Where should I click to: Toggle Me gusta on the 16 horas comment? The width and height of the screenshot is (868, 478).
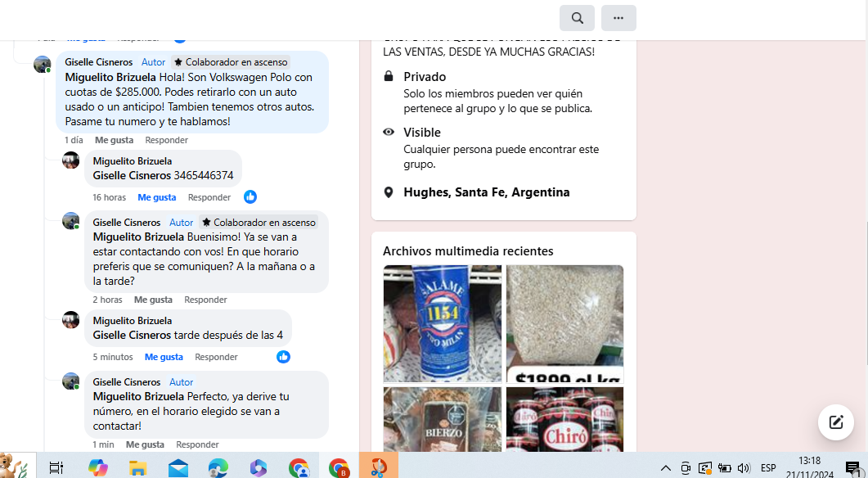click(156, 197)
